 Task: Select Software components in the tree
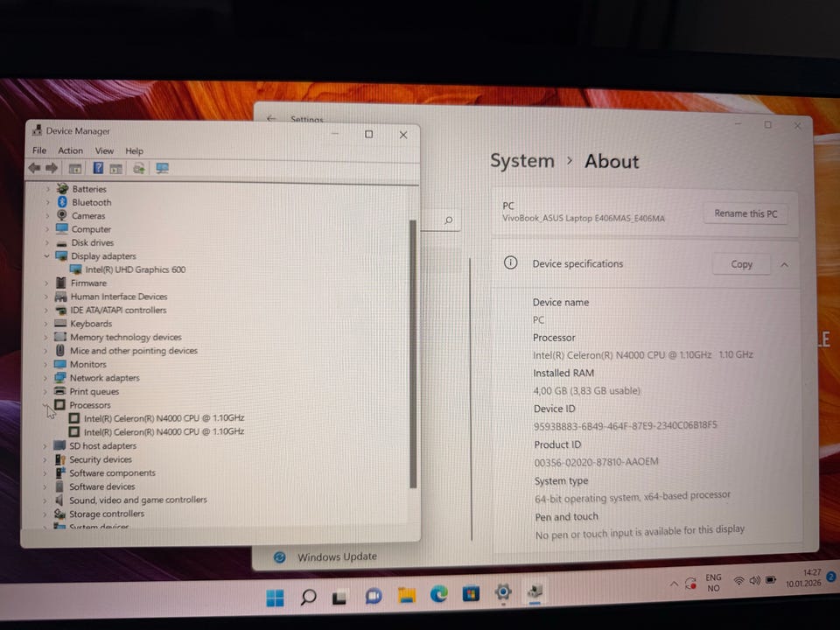tap(113, 473)
